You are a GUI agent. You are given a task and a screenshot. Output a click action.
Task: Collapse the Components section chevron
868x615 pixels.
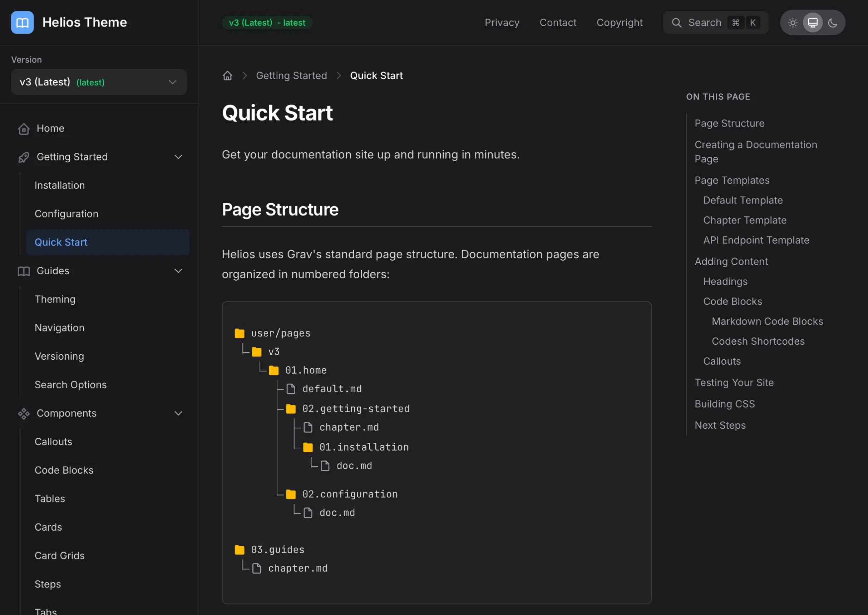pos(178,414)
